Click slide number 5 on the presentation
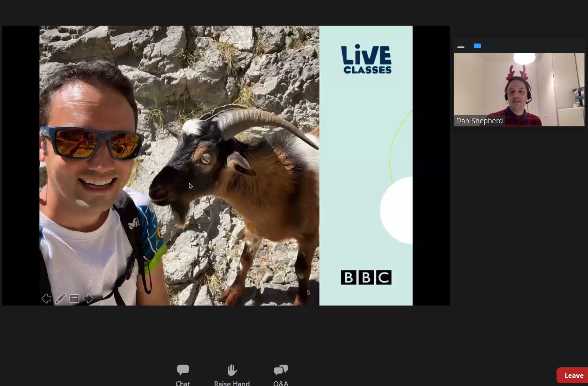This screenshot has height=386, width=588. coord(308,292)
